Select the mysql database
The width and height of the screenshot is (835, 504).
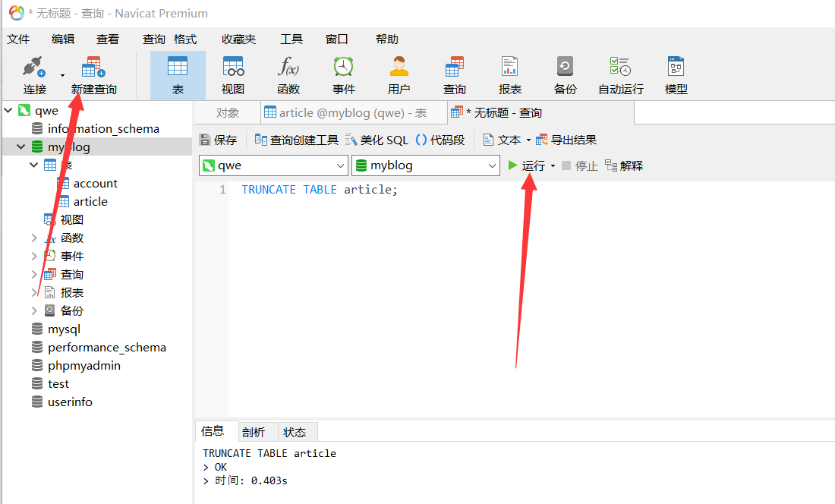coord(64,329)
